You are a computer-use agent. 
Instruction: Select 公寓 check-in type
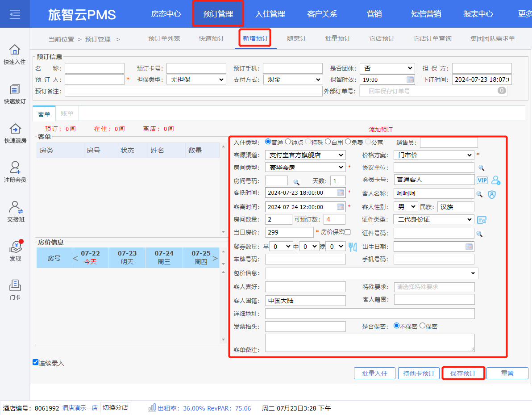(368, 142)
